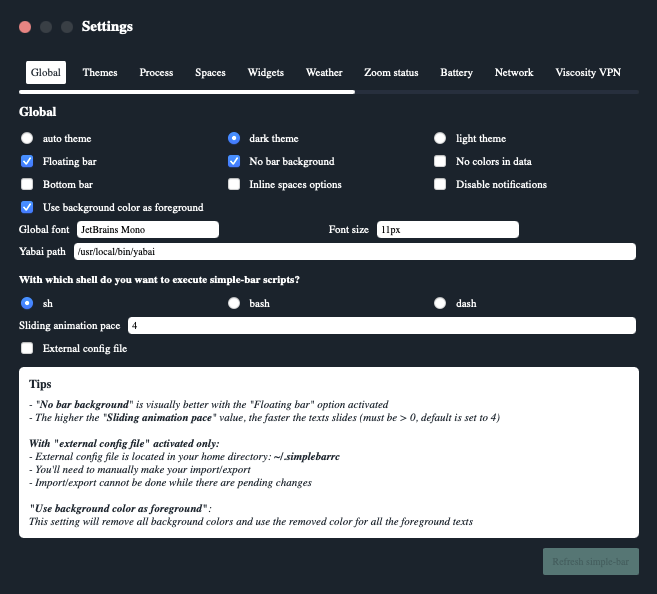Open the Battery tab

pyautogui.click(x=456, y=72)
